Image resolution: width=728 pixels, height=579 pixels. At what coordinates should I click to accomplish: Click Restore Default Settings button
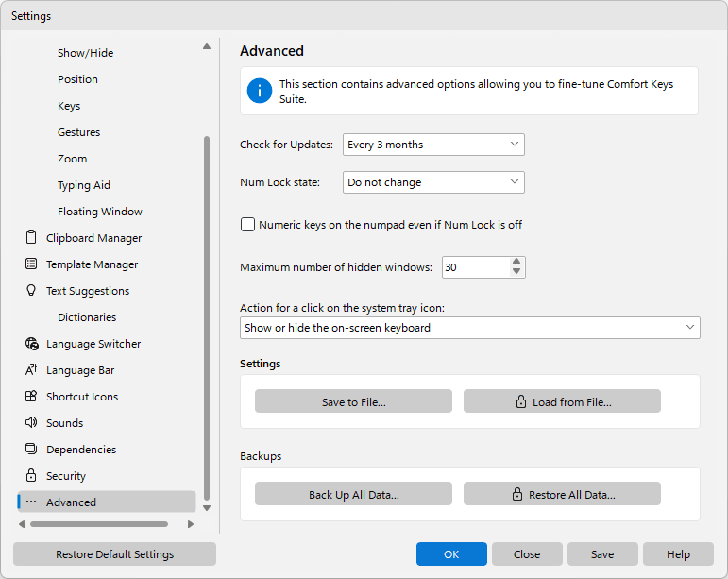pos(114,553)
